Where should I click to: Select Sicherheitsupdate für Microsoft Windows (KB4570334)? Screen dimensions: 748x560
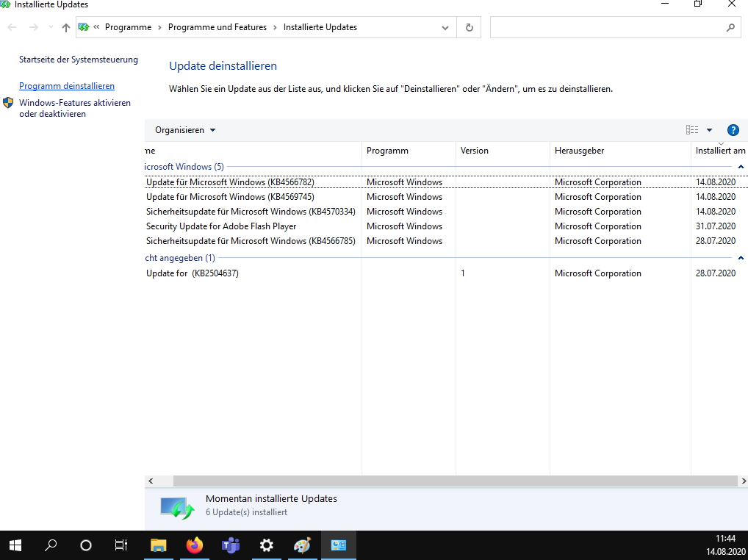251,212
